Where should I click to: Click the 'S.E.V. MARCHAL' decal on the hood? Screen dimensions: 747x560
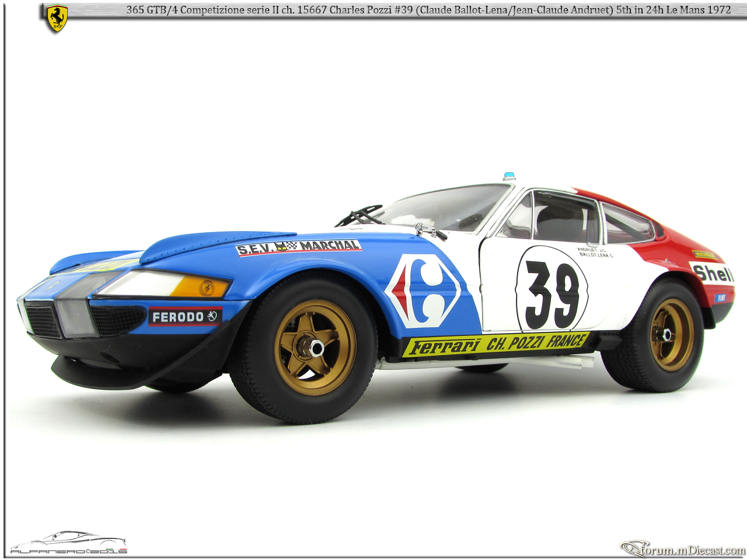pos(298,247)
